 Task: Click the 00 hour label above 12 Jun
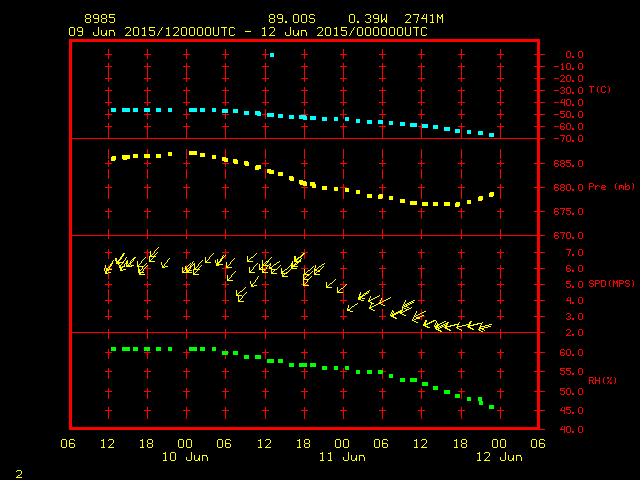pyautogui.click(x=499, y=444)
